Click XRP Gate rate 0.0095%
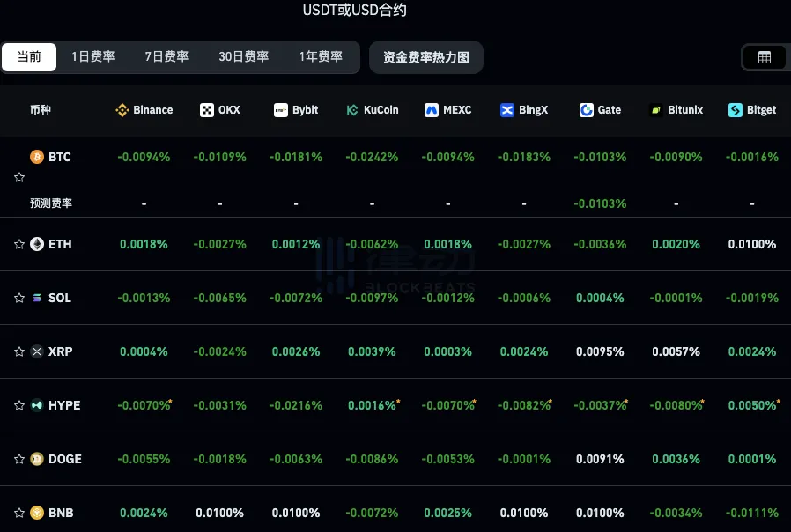The height and width of the screenshot is (532, 791). 600,352
